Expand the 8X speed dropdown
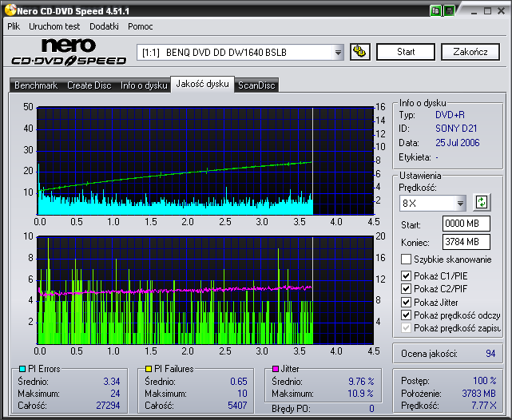Image resolution: width=512 pixels, height=420 pixels. click(460, 204)
